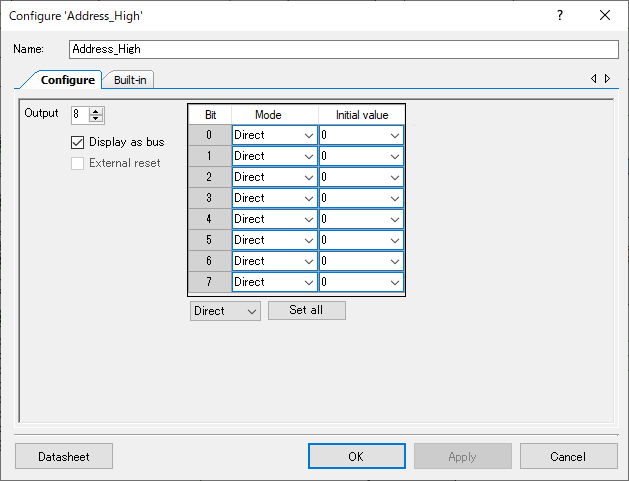Open Initial value dropdown for bit 3

pos(361,198)
